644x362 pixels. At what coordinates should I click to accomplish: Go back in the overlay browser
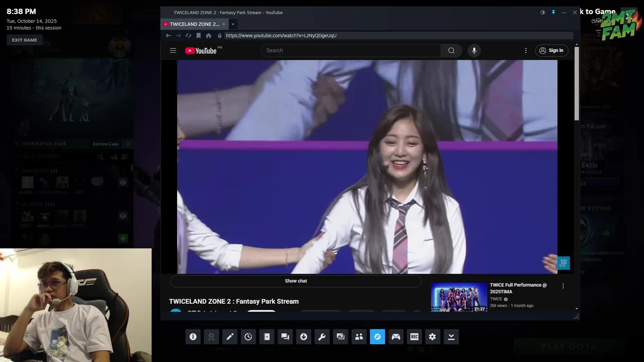(x=169, y=36)
